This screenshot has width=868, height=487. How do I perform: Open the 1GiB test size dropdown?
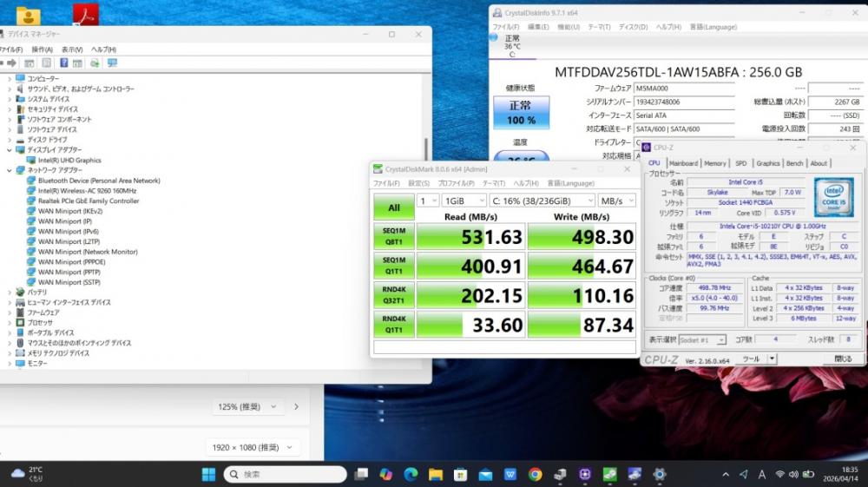click(464, 201)
